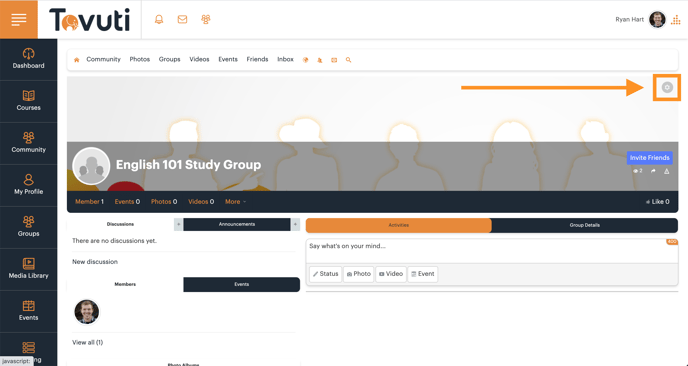Click the search magnifier in community bar

click(x=348, y=60)
